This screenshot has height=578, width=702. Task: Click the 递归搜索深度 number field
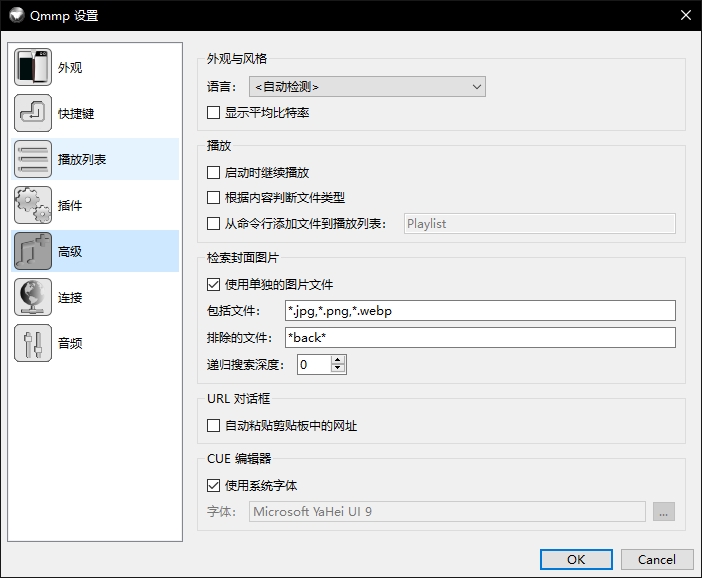(315, 364)
